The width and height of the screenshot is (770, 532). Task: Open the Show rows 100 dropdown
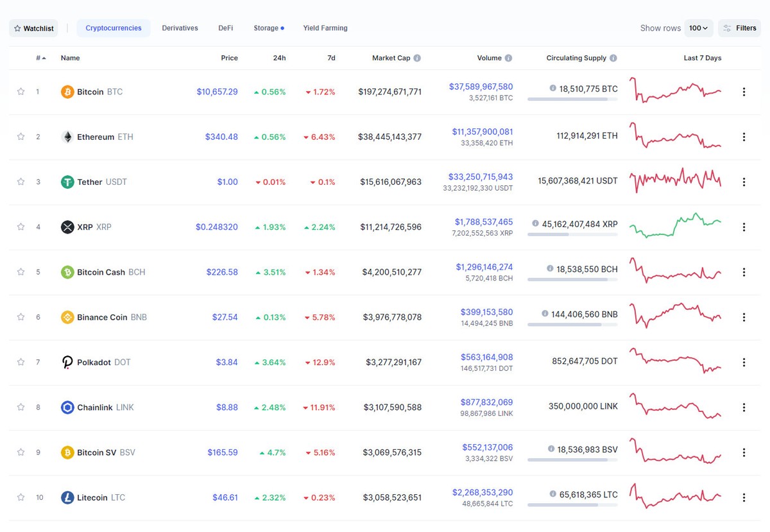coord(699,28)
